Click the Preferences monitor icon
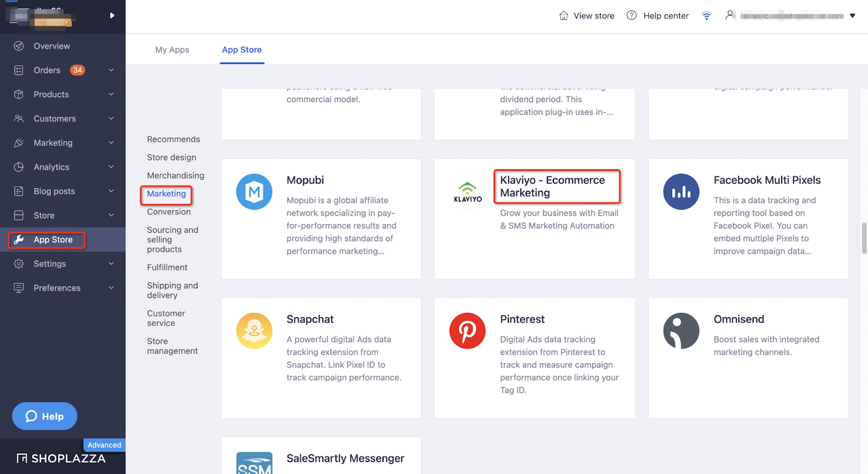The image size is (868, 474). coord(19,288)
